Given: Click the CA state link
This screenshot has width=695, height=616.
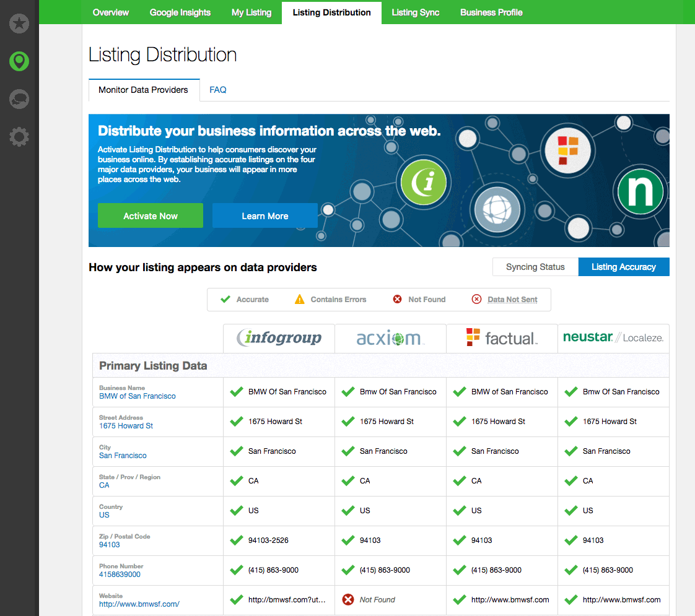Looking at the screenshot, I should (x=104, y=485).
